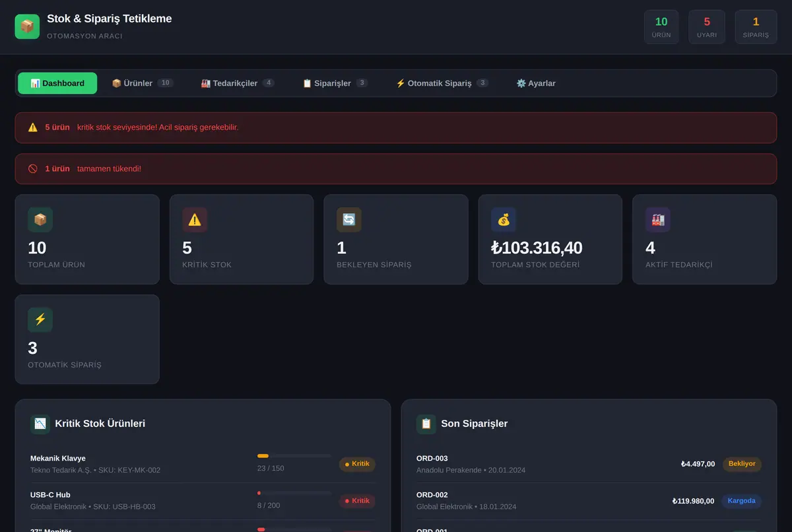Open the Siparişler tab
The width and height of the screenshot is (792, 532).
coord(335,83)
